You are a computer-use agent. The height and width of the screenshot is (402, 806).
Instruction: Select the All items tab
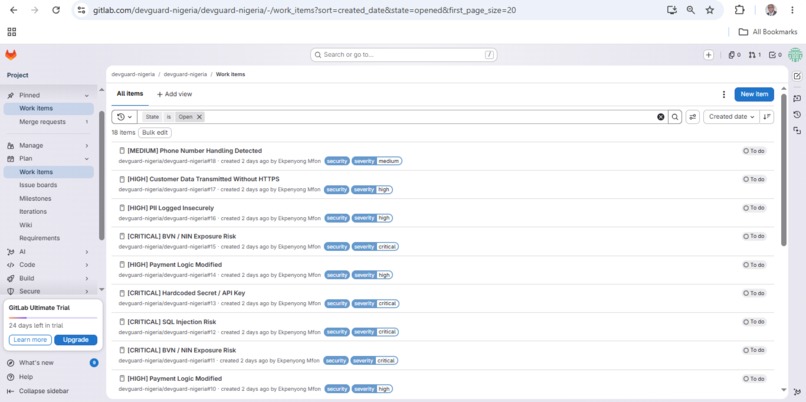point(130,94)
